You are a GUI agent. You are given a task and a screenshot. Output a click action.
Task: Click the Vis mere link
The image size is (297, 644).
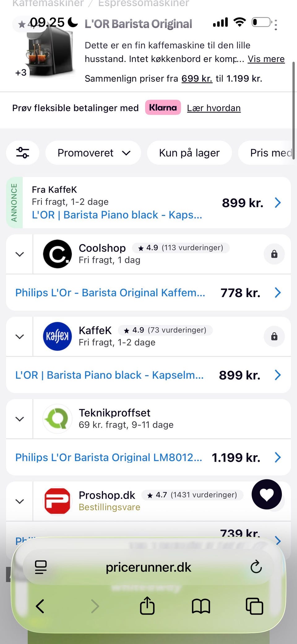[266, 59]
